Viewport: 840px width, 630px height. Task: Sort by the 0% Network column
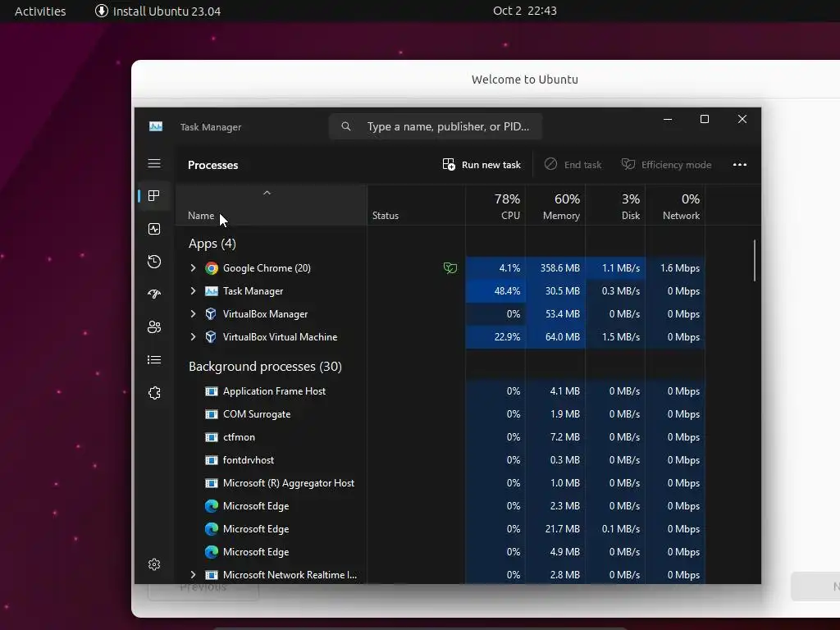[x=676, y=206]
